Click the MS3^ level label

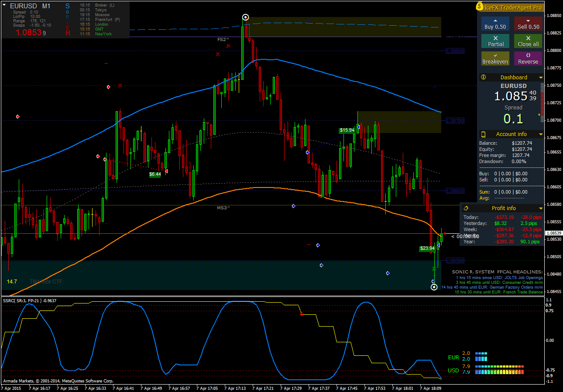(223, 208)
